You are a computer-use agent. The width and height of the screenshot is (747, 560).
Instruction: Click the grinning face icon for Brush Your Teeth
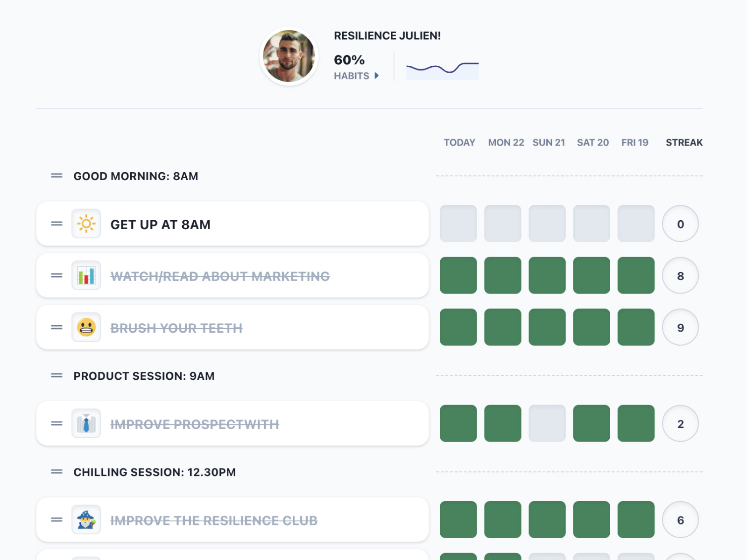click(86, 328)
